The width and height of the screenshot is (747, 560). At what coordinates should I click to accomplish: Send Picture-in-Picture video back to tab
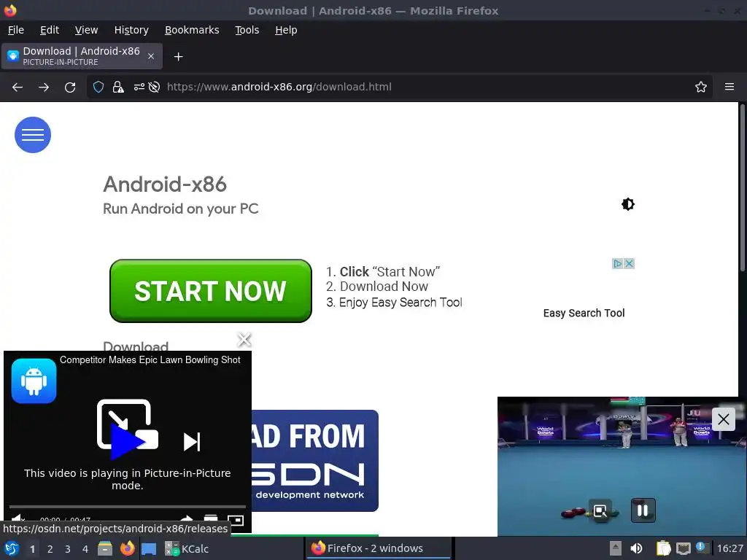coord(600,510)
